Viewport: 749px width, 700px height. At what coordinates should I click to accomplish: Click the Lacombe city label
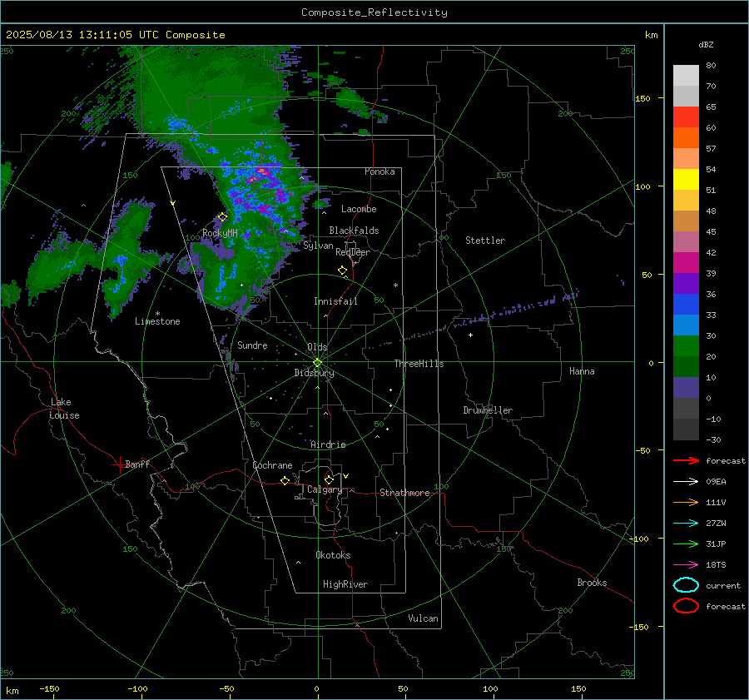(359, 209)
